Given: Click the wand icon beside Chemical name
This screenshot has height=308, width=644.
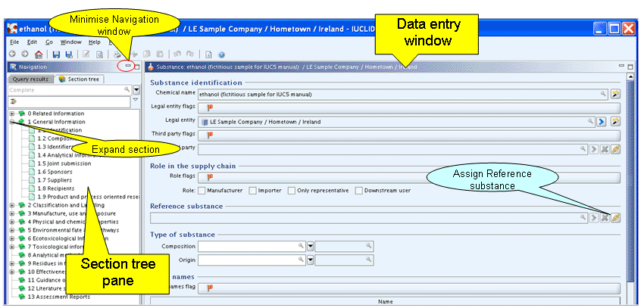Looking at the screenshot, I should point(615,94).
